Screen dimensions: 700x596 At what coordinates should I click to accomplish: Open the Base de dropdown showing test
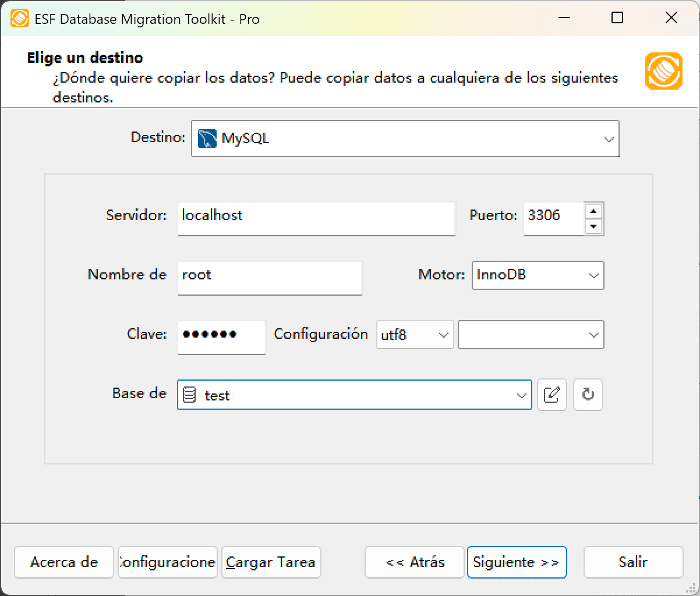tap(521, 395)
